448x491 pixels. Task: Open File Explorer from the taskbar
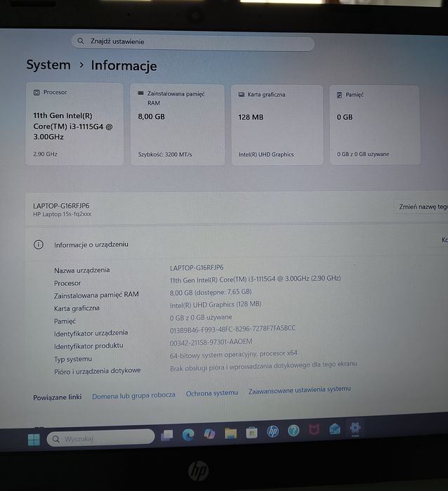tap(230, 433)
